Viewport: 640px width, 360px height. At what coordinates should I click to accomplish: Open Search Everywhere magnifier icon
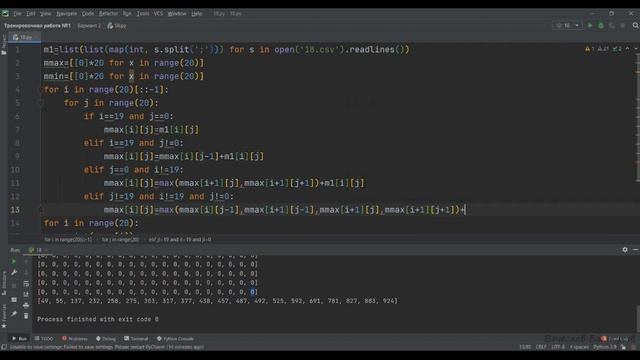pos(636,25)
